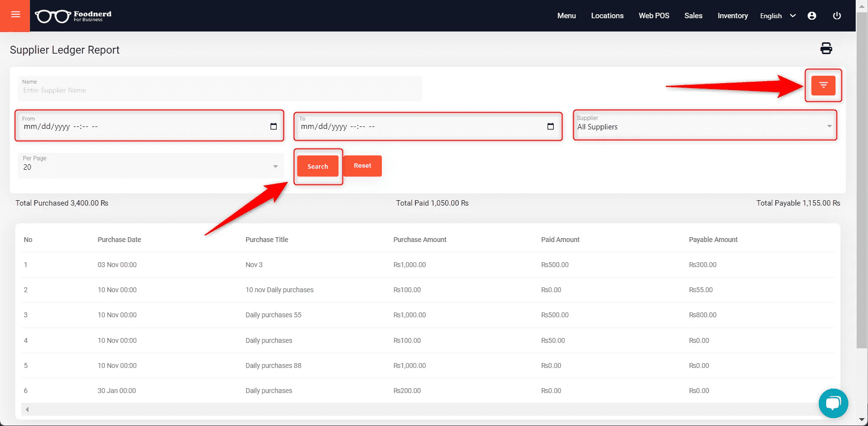Click the Purchase Date column header
This screenshot has height=426, width=868.
tap(119, 240)
